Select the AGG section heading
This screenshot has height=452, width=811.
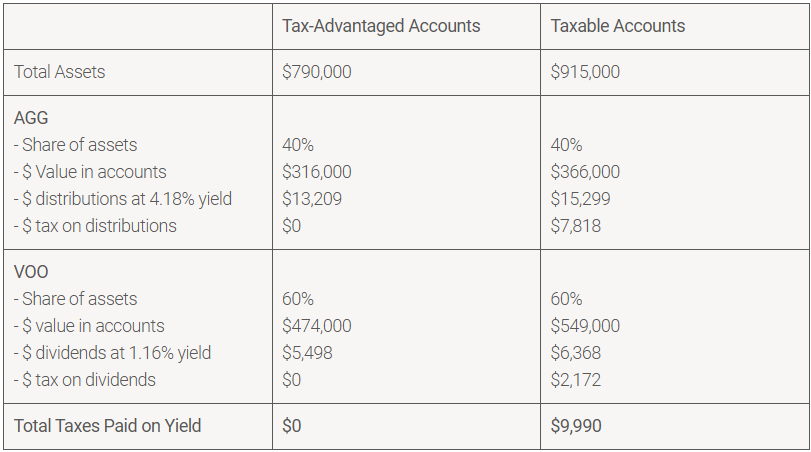point(31,118)
